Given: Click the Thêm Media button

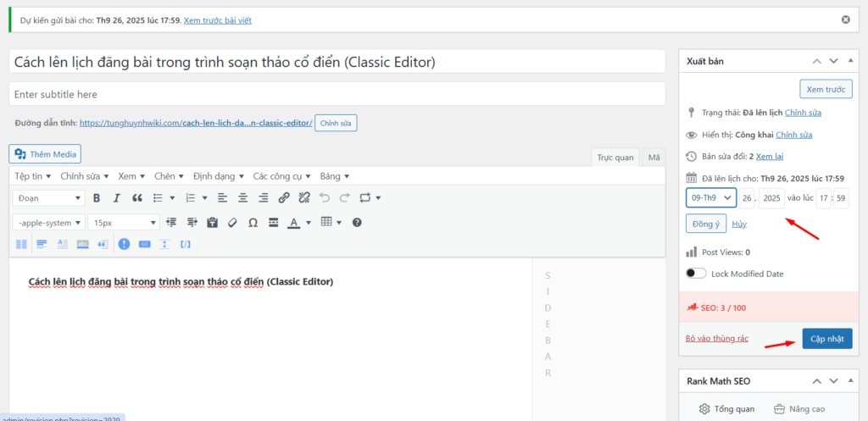Looking at the screenshot, I should [46, 154].
